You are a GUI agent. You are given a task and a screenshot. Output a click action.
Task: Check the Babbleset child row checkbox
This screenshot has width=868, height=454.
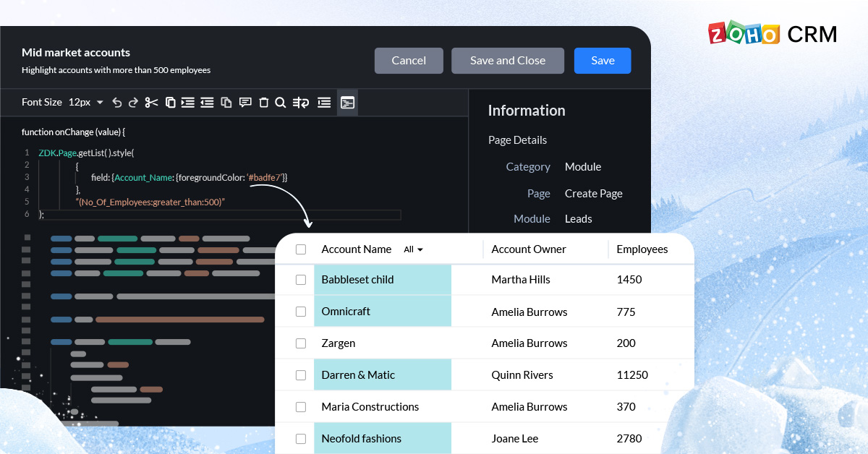coord(301,280)
